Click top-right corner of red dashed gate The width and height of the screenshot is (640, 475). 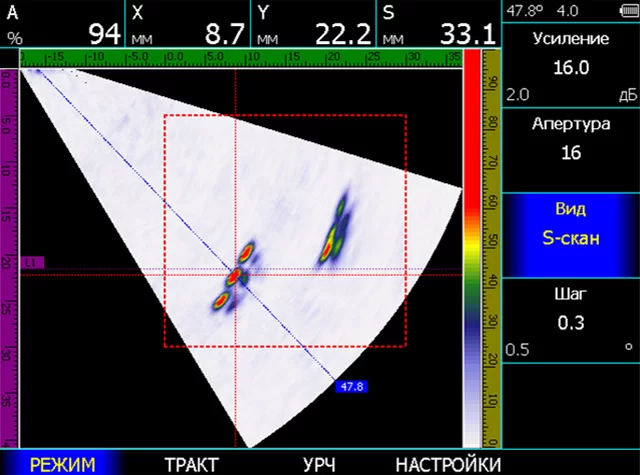click(x=406, y=116)
